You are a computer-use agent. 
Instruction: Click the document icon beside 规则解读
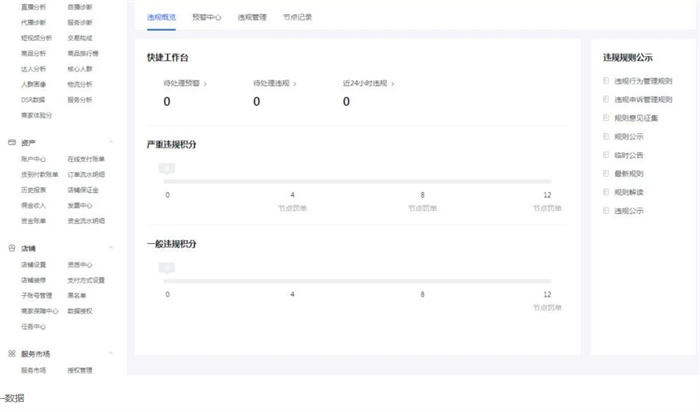pyautogui.click(x=606, y=192)
